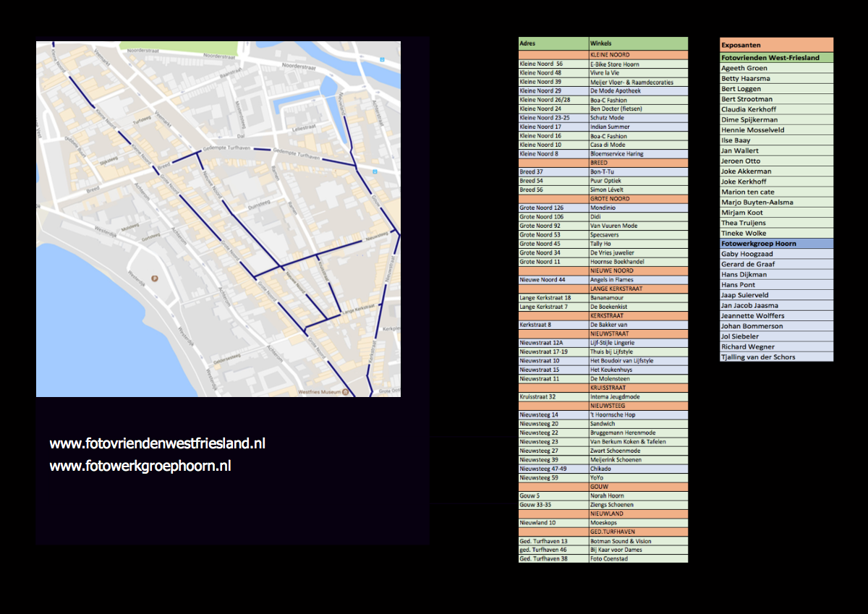This screenshot has height=614, width=868.
Task: Click the blue transit icon near Gedempte Turfhaven
Action: point(374,171)
